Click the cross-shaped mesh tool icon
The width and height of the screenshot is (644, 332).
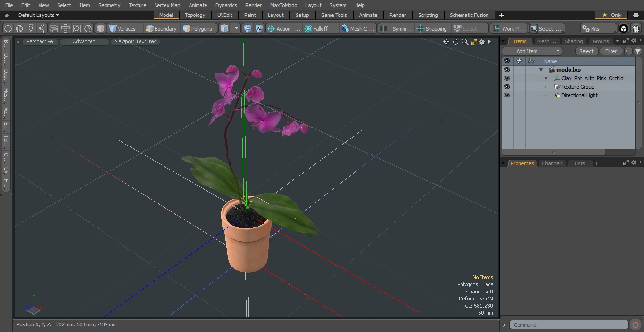65,29
